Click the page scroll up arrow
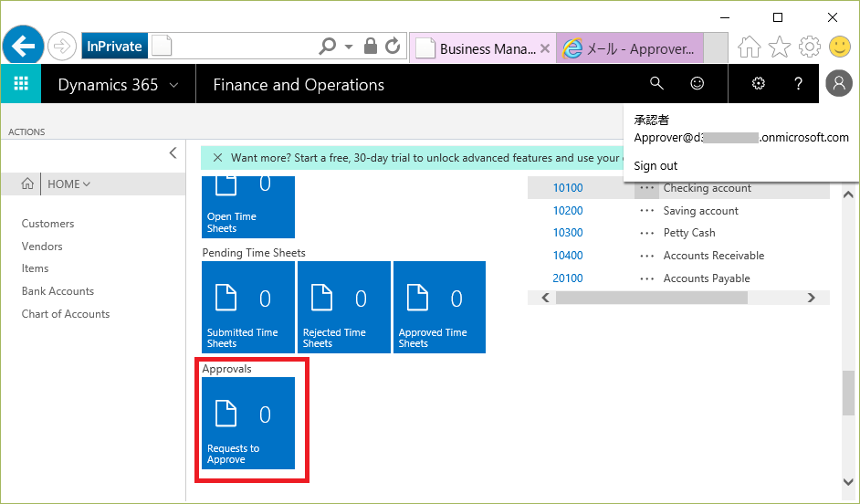 (x=848, y=194)
